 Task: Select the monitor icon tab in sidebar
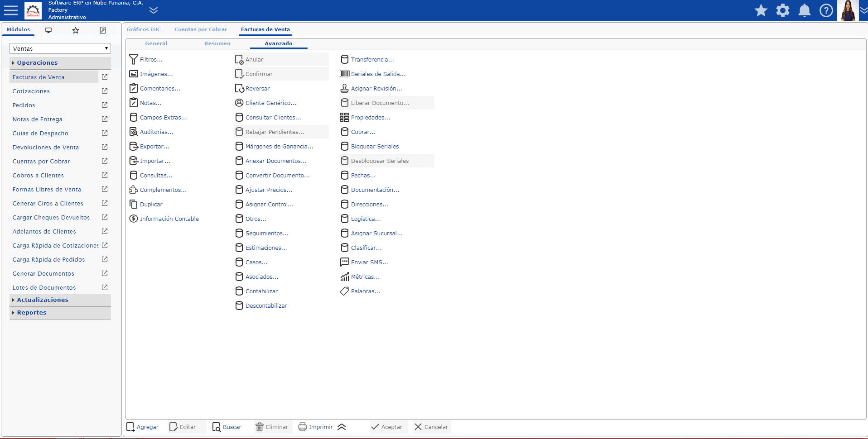(48, 30)
